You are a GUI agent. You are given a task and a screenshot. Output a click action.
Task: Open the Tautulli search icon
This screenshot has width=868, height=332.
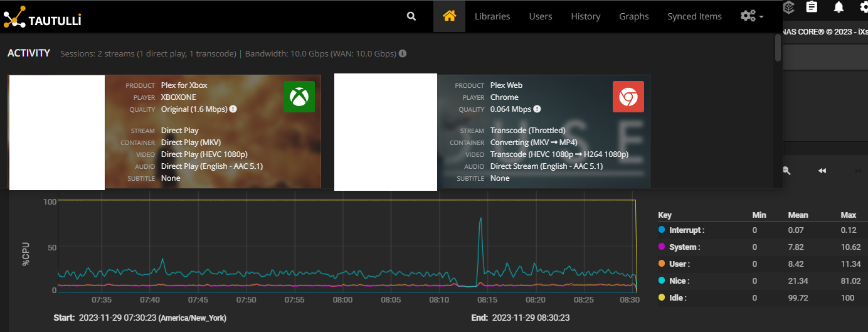coord(411,16)
